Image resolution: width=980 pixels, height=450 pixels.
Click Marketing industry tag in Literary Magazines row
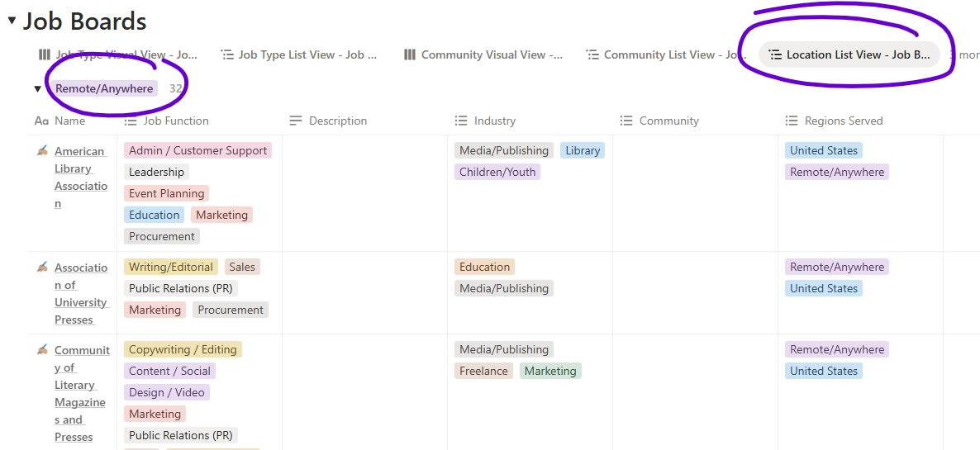tap(550, 371)
